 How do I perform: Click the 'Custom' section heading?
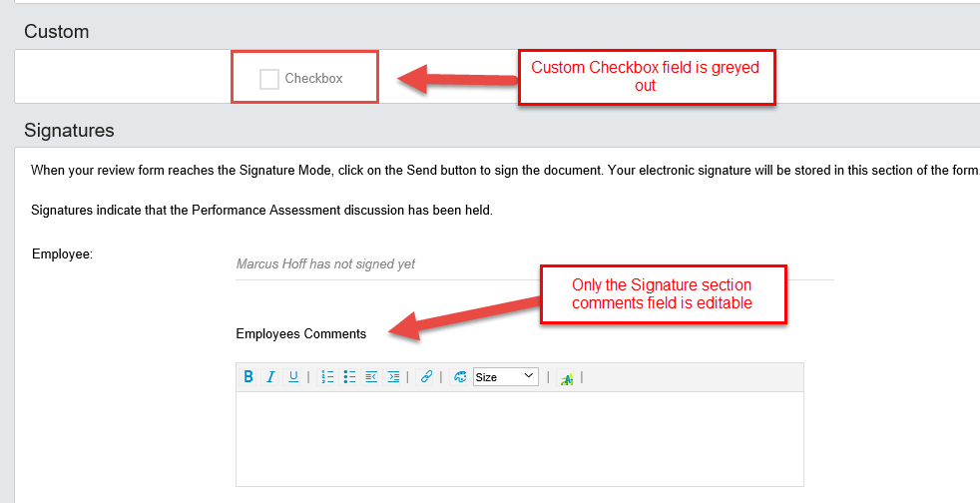pyautogui.click(x=56, y=31)
